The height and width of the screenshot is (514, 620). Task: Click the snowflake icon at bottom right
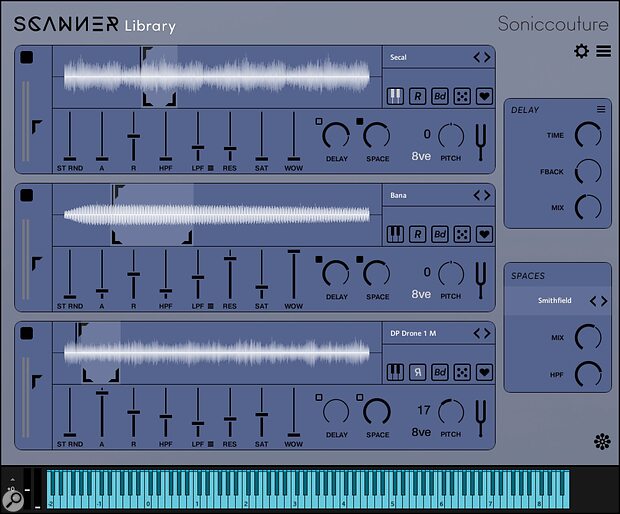(x=602, y=442)
